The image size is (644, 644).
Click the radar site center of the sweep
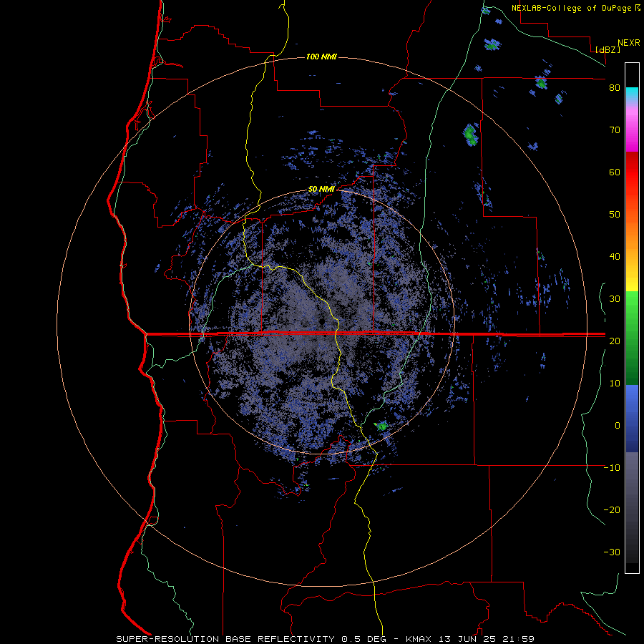coord(321,321)
